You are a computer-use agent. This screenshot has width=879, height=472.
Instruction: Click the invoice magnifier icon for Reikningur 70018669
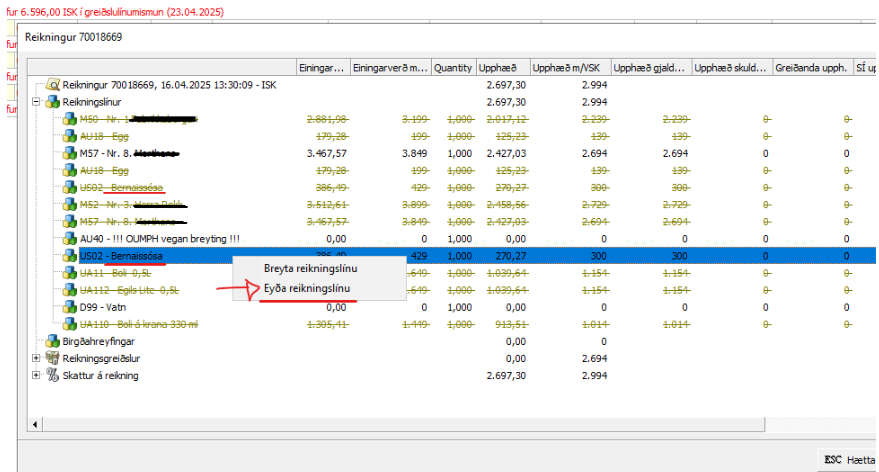[x=53, y=85]
